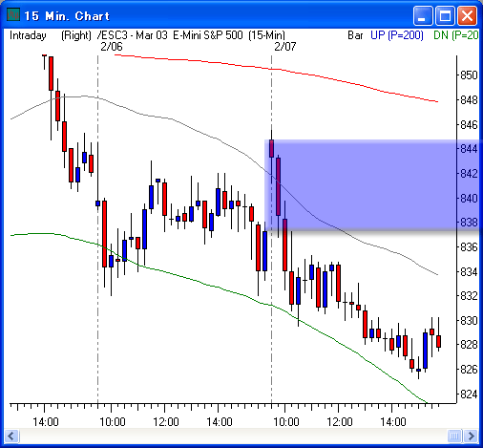The image size is (483, 448).
Task: Click the green 'DN (P=20' legend text
Action: 456,35
